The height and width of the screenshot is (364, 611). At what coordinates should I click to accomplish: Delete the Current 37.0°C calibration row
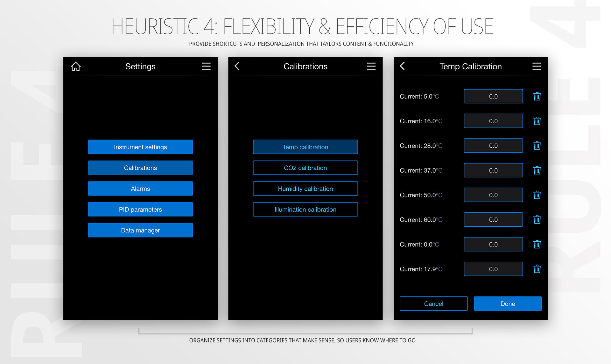pyautogui.click(x=537, y=170)
